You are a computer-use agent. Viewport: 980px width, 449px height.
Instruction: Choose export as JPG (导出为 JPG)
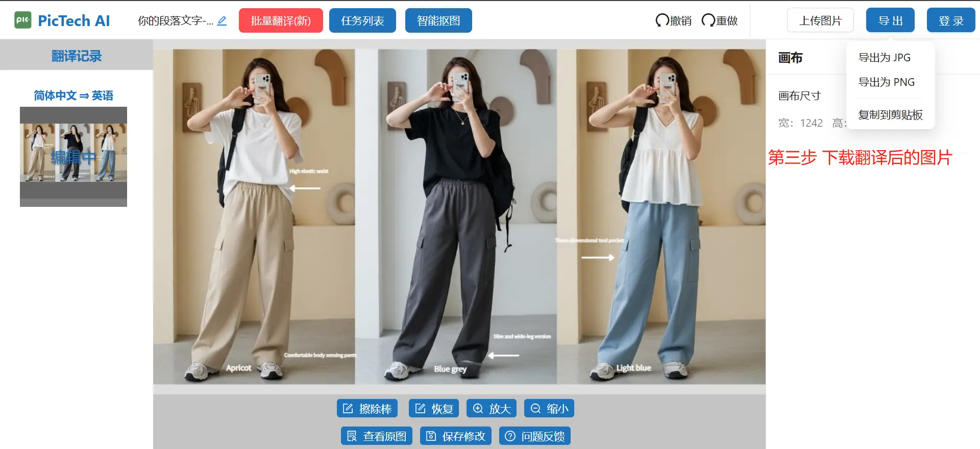pyautogui.click(x=885, y=58)
